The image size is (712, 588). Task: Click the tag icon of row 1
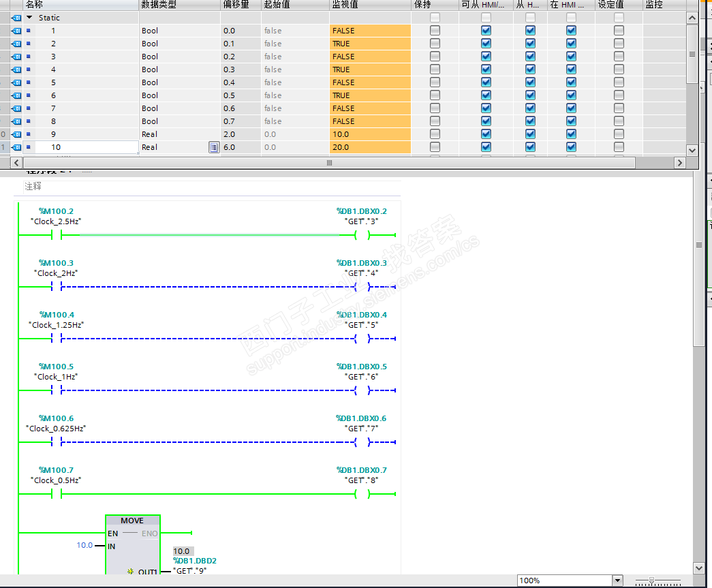click(x=16, y=31)
